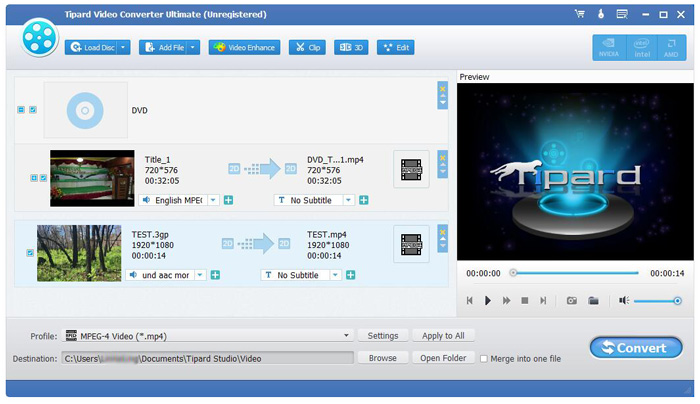
Task: Add audio track for Title_1
Action: pos(228,200)
